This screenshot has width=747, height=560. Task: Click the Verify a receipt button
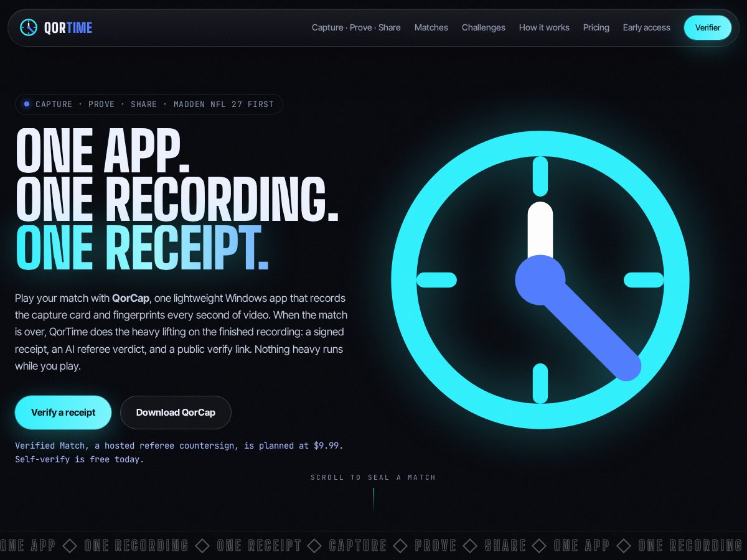63,413
